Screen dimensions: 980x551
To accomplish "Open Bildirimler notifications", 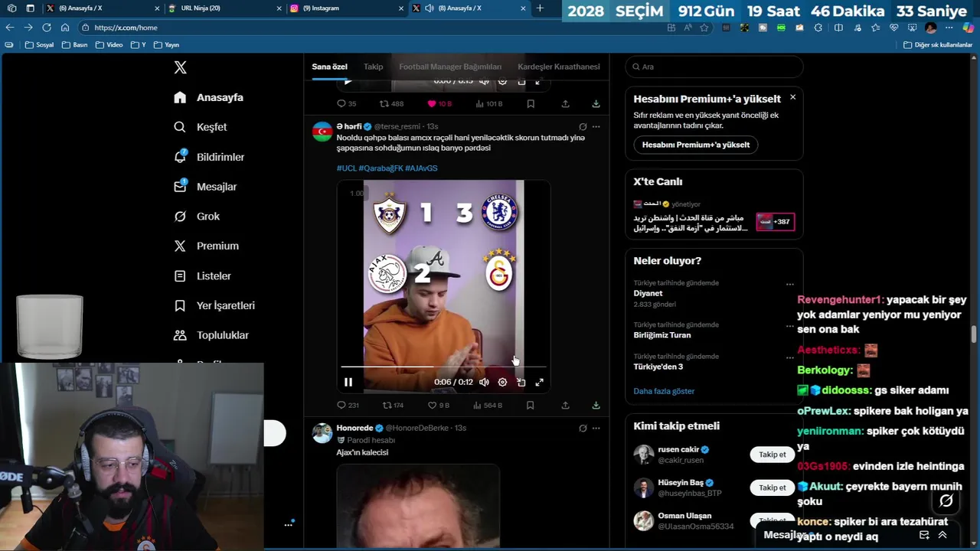I will coord(209,157).
